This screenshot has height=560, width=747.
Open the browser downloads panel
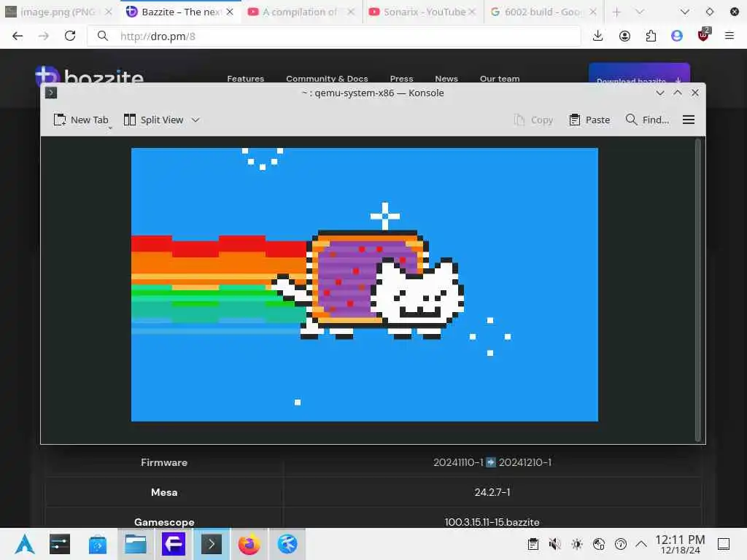pos(598,36)
